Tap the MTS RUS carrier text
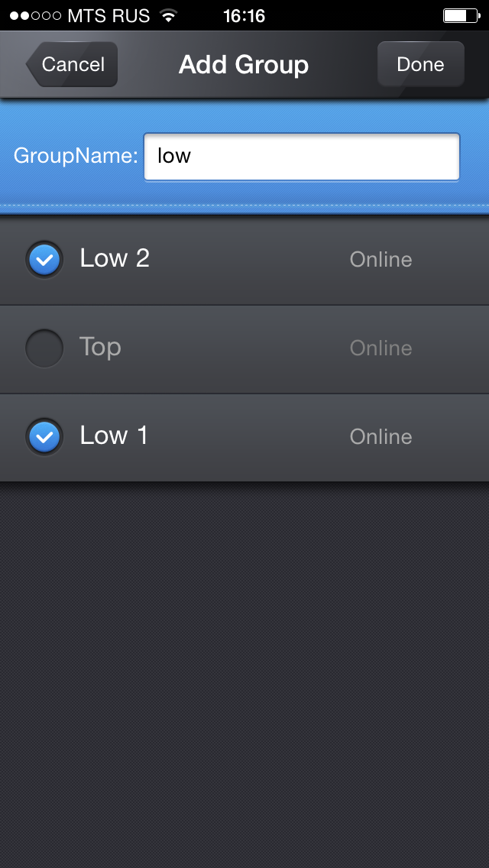 point(108,15)
